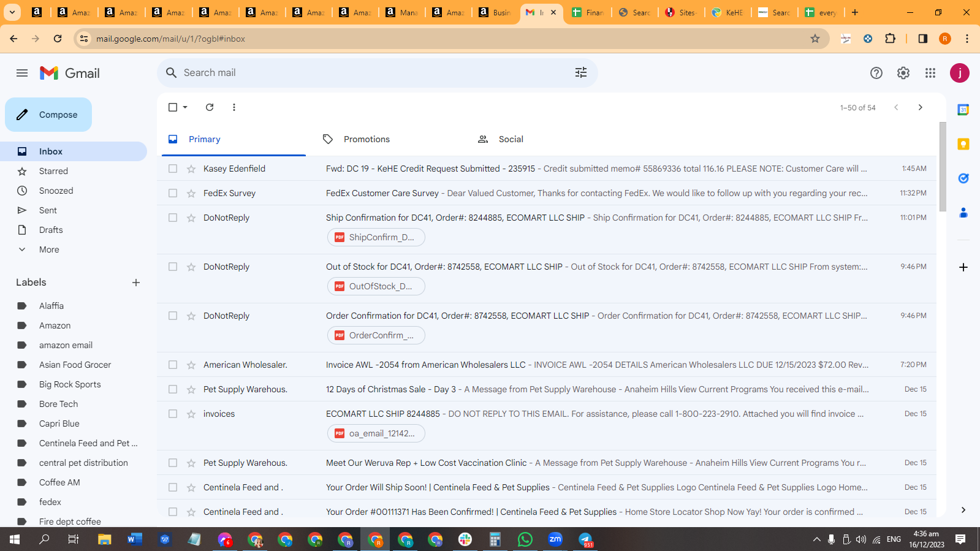980x551 pixels.
Task: Go to older page of emails
Action: pos(920,107)
